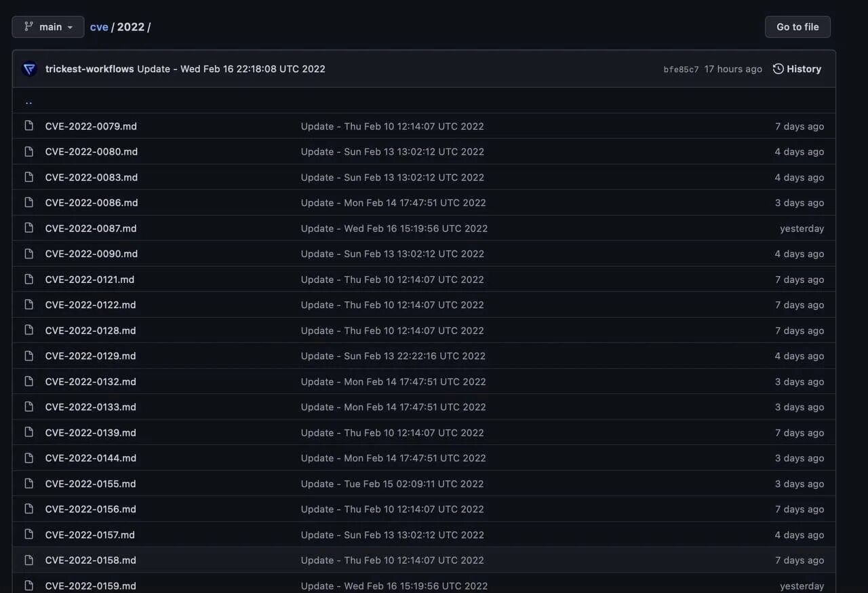Open commit hash bfe85c7
The image size is (868, 593).
[x=681, y=70]
